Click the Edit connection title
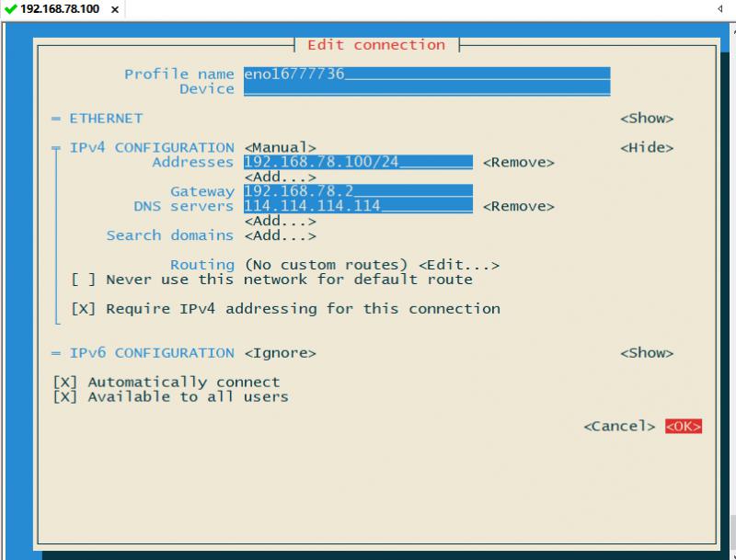The height and width of the screenshot is (560, 736). point(376,45)
